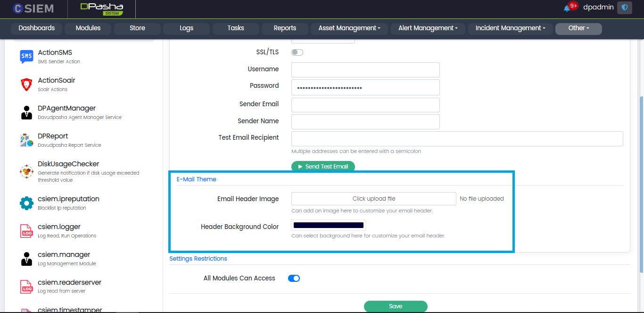Click the shield icon beside dpadmin

[625, 8]
